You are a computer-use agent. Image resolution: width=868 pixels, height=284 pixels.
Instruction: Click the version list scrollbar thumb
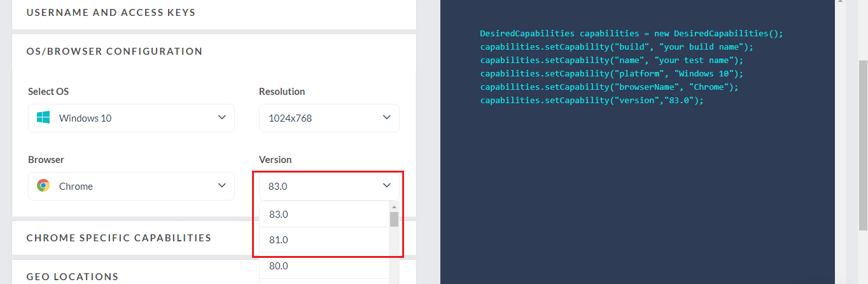click(x=394, y=220)
